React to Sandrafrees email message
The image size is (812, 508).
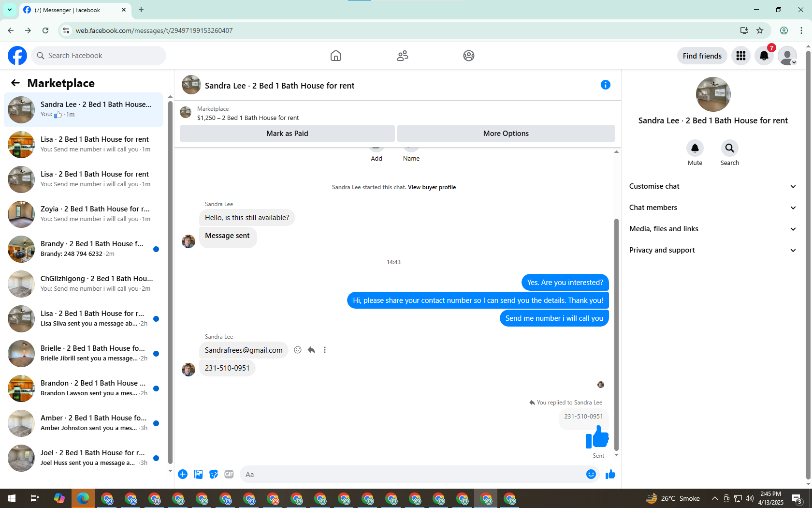298,350
